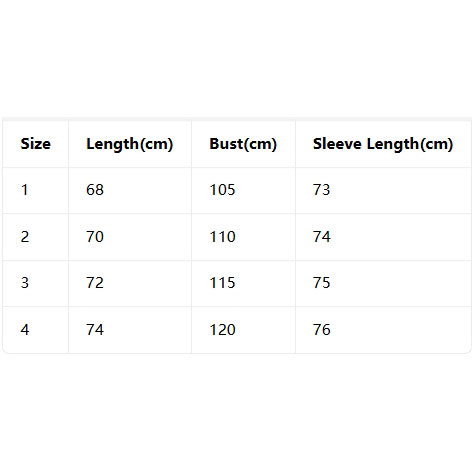Click sleeve length value 75
Screen dimensions: 474x474
[x=322, y=283]
